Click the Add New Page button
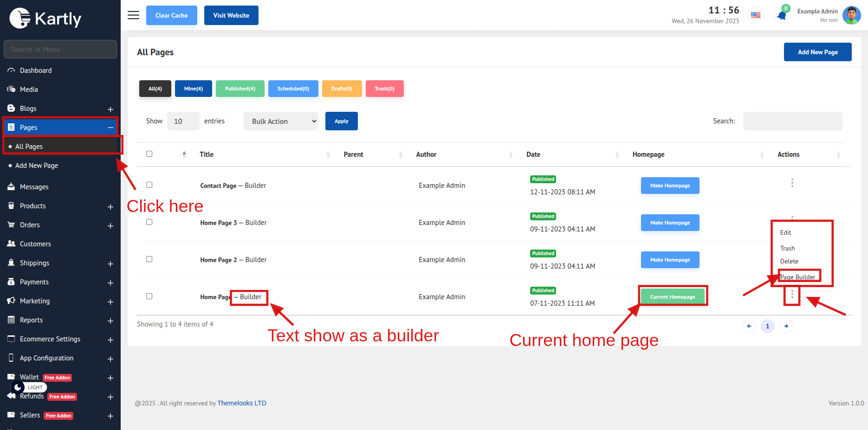868x430 pixels. pyautogui.click(x=817, y=52)
